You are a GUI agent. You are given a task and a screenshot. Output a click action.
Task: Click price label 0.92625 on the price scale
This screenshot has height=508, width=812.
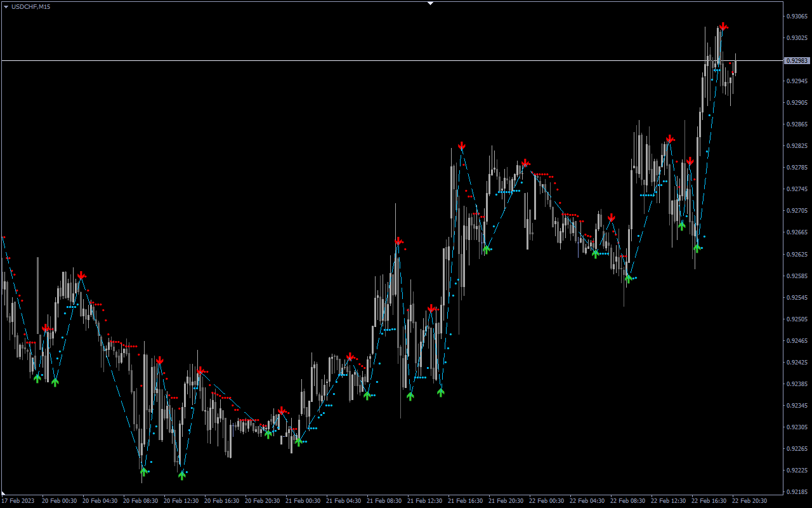[x=797, y=254]
